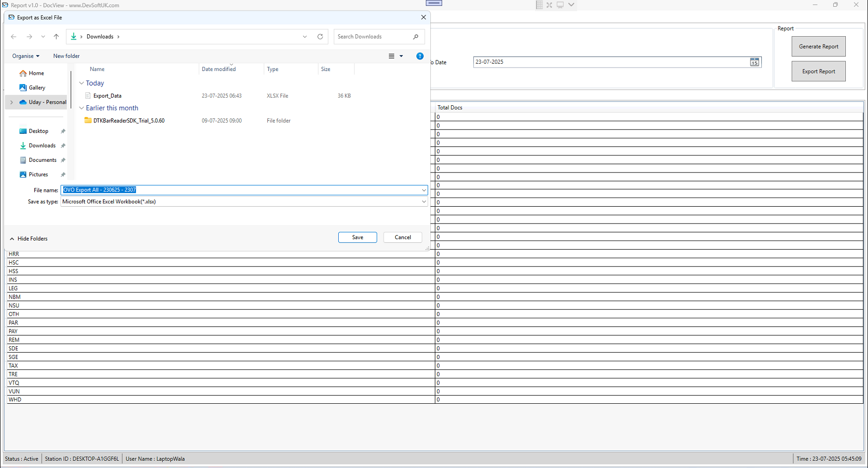Open the Organise menu
The width and height of the screenshot is (868, 468).
coord(25,56)
